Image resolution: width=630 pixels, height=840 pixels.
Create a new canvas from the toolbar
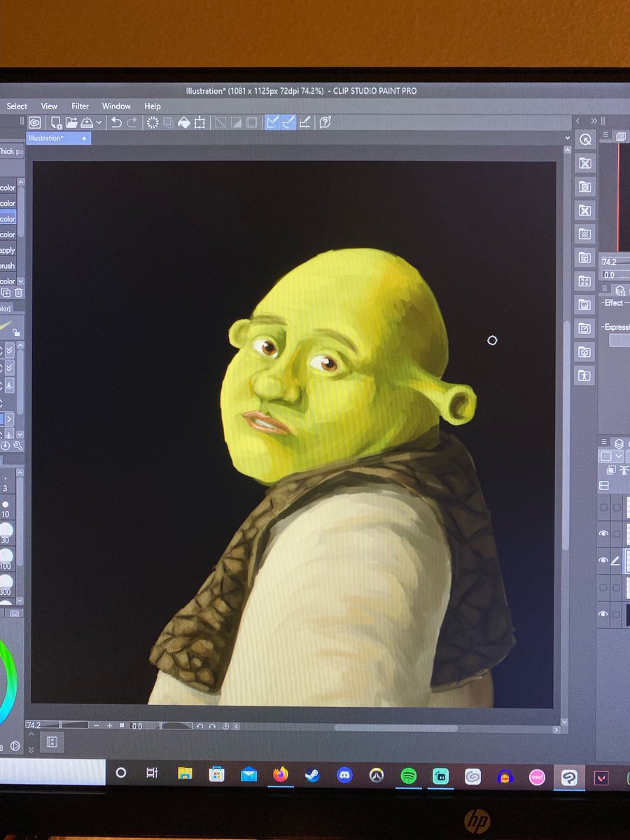click(55, 124)
